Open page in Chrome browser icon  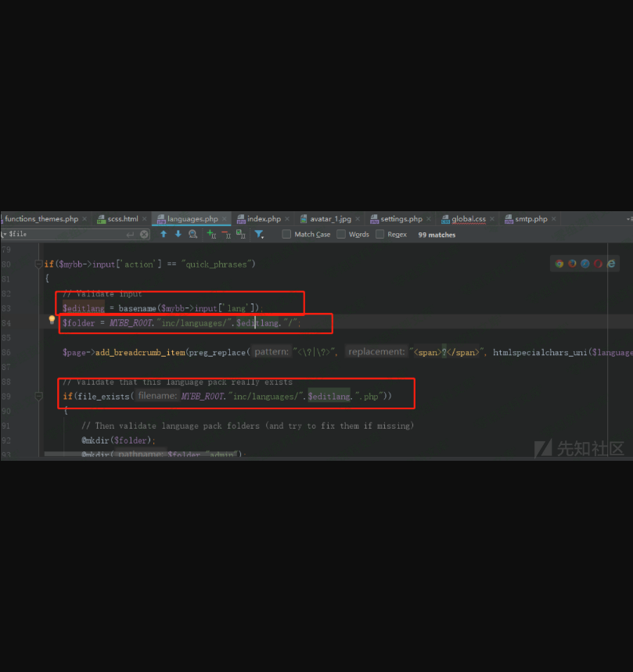(x=559, y=264)
